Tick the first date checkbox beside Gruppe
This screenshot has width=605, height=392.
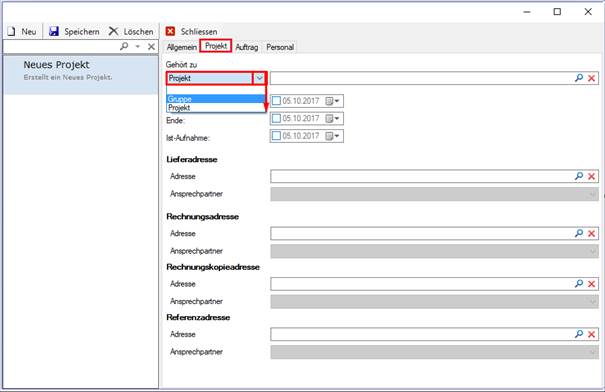[x=276, y=101]
